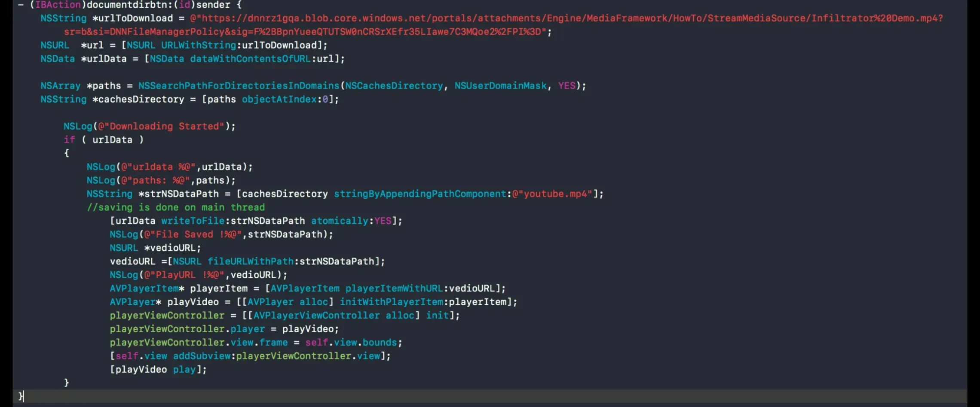Place cursor on URLWithString method call
The width and height of the screenshot is (980, 407).
coord(198,45)
